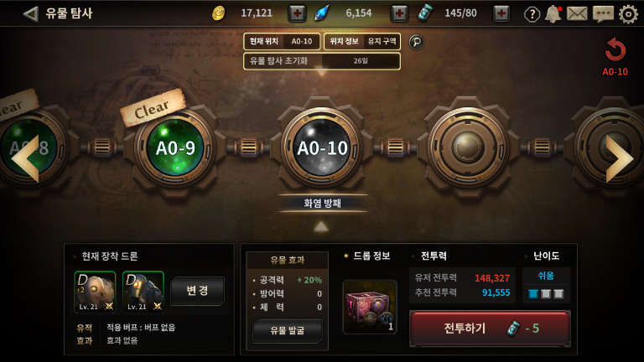Viewport: 644px width, 362px height.
Task: Click the magnifier search icon near 위치 정보
Action: click(x=416, y=42)
